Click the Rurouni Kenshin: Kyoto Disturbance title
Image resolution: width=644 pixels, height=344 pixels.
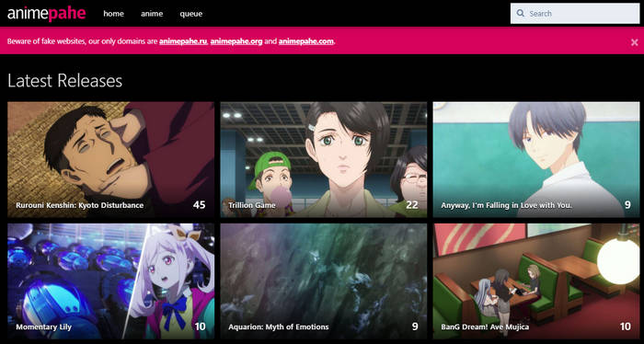pos(80,205)
